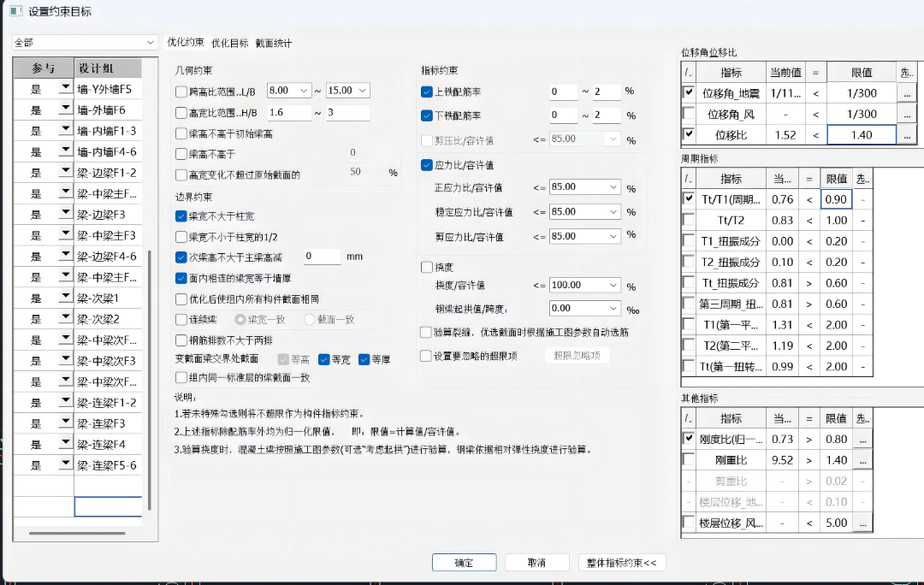Image resolution: width=924 pixels, height=585 pixels.
Task: Open ellipsis options for 楼层位移_风 row
Action: tap(862, 523)
